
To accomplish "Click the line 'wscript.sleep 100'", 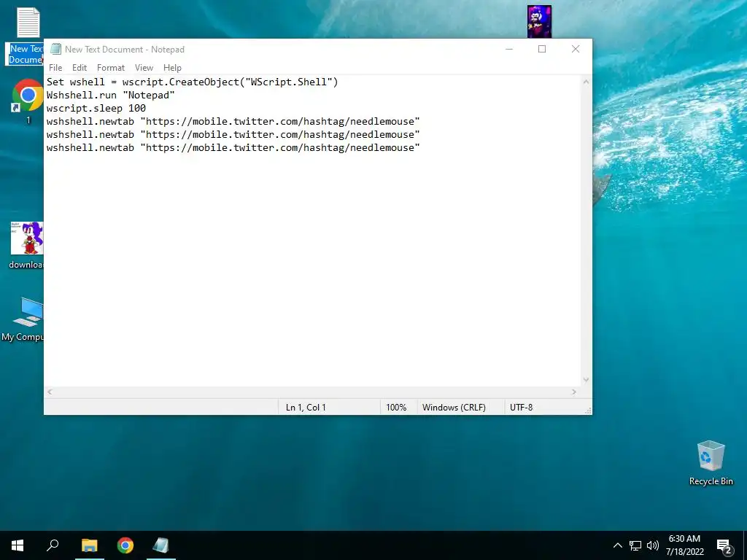I will point(96,108).
